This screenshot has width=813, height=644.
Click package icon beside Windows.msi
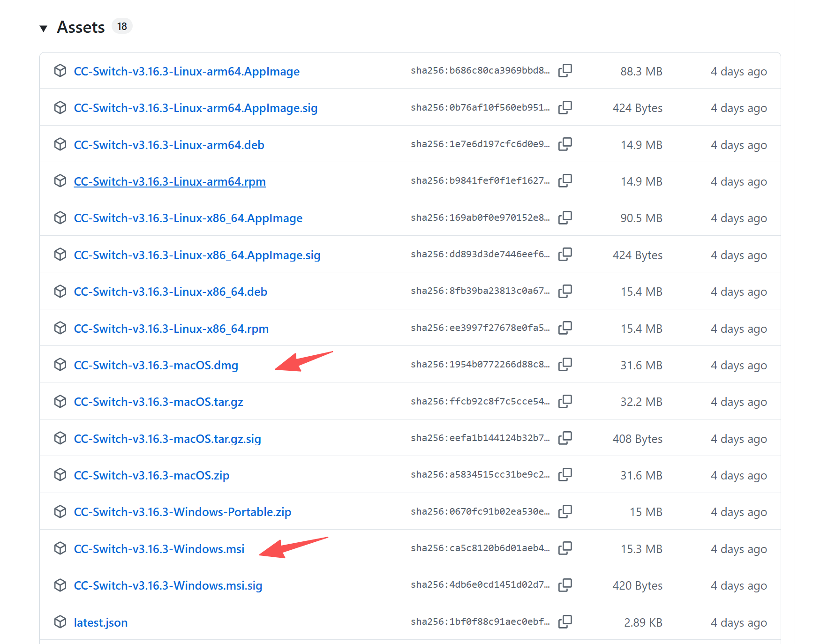tap(60, 548)
